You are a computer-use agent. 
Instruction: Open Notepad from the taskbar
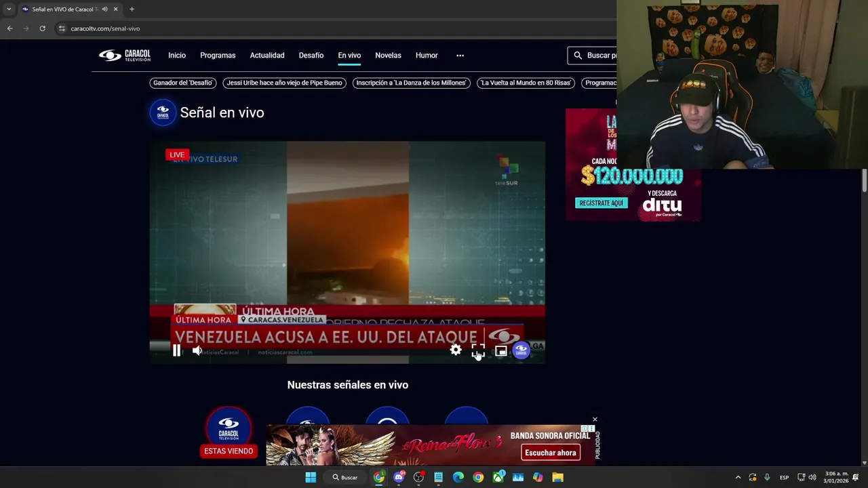click(x=438, y=477)
